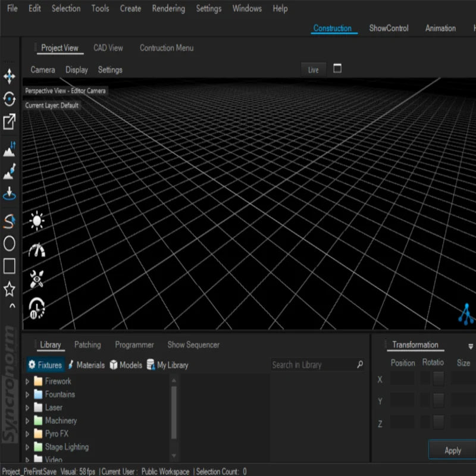This screenshot has height=476, width=476.
Task: Switch to the Show Sequencer tab
Action: (193, 345)
